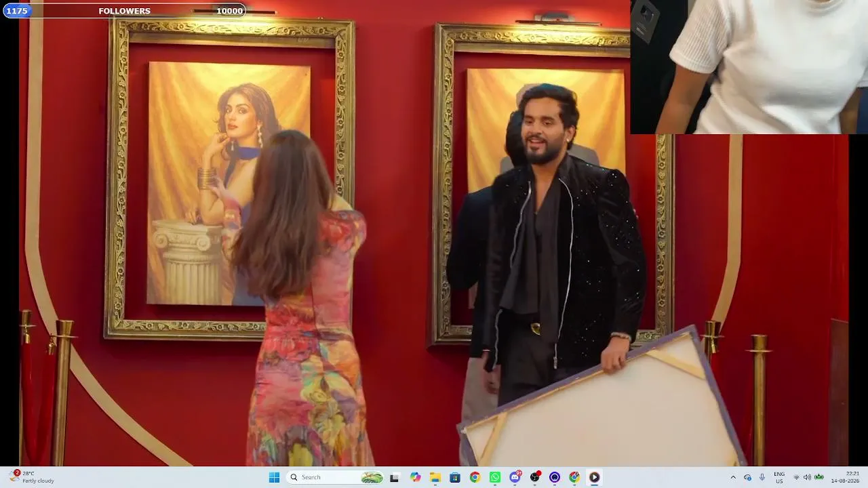
Task: Check the battery status icon
Action: coord(818,477)
